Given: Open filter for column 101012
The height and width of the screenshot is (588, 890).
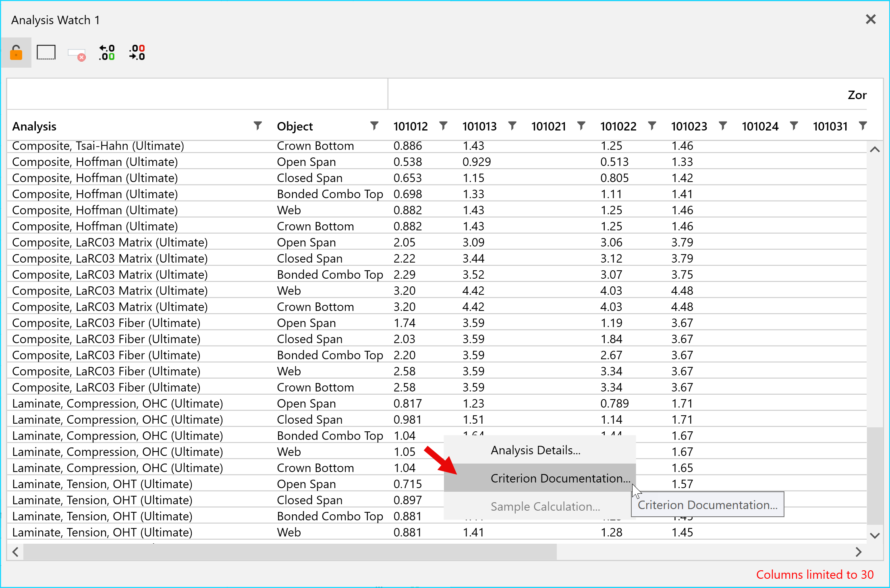Looking at the screenshot, I should point(443,126).
